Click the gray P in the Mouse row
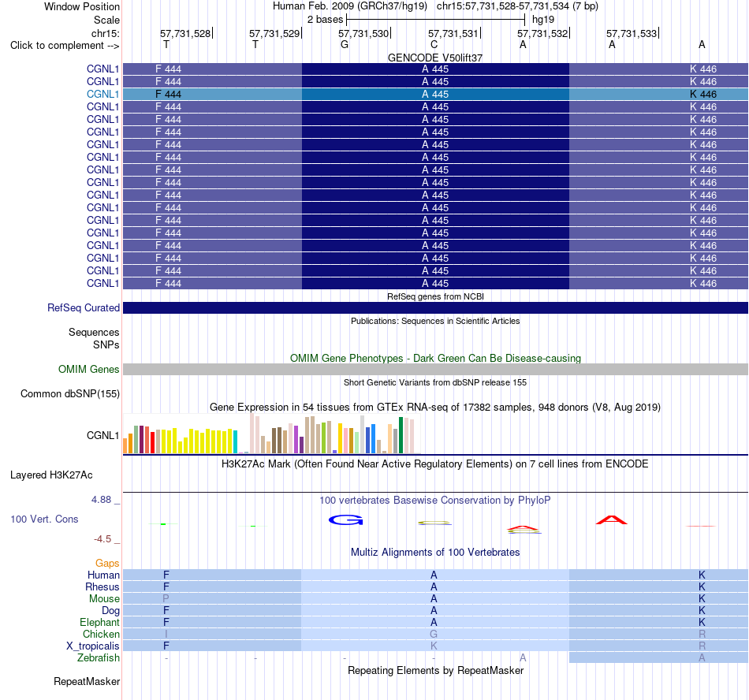This screenshot has width=749, height=700. click(166, 599)
